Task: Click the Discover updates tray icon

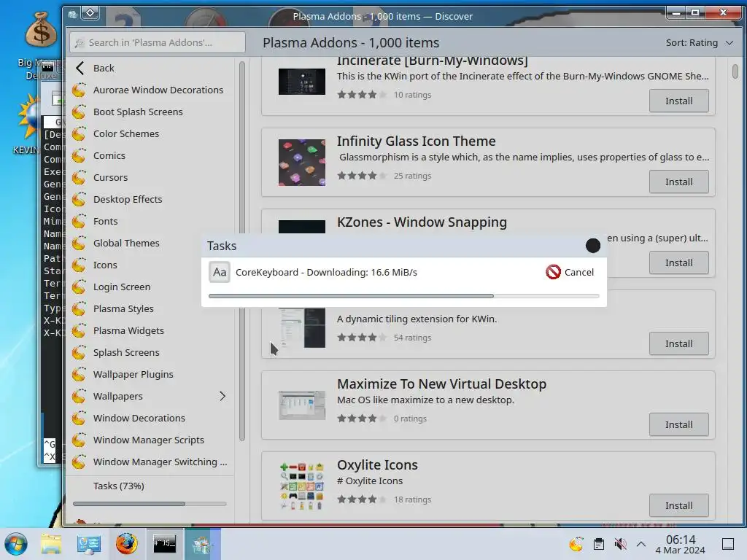Action: click(576, 544)
